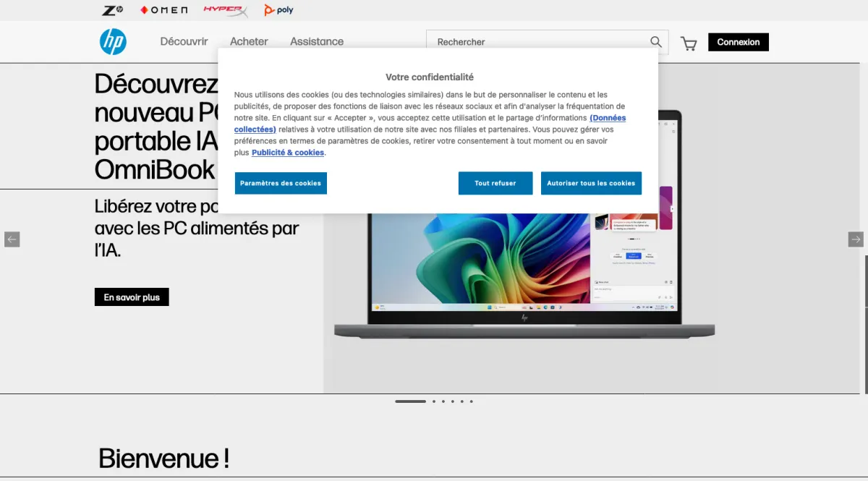
Task: Open the Assistance menu
Action: 317,42
